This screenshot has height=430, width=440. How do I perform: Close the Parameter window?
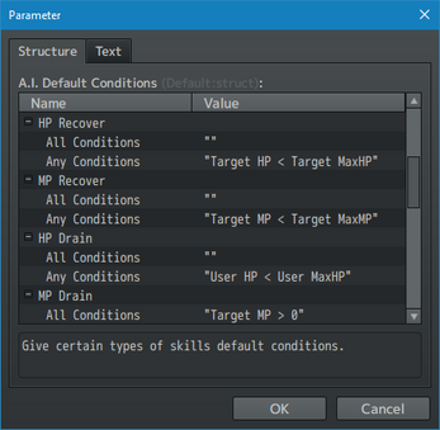(x=424, y=15)
